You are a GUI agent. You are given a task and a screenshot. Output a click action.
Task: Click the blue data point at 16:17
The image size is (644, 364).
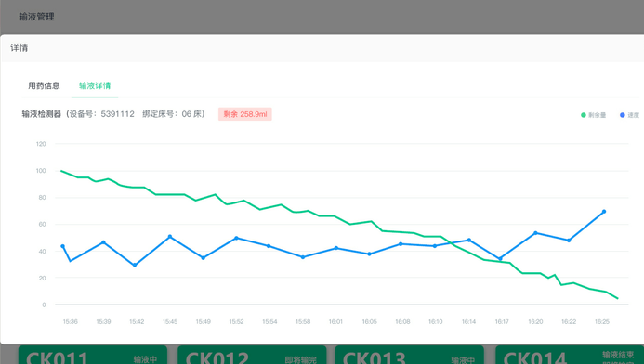coord(500,259)
